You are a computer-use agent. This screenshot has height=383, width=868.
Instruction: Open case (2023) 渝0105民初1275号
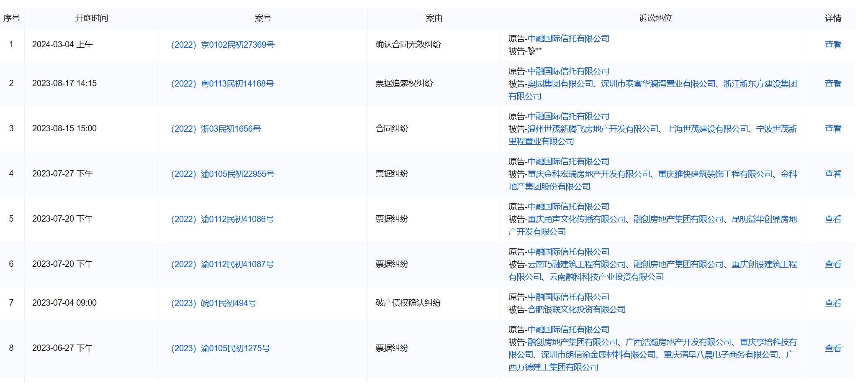pyautogui.click(x=221, y=348)
